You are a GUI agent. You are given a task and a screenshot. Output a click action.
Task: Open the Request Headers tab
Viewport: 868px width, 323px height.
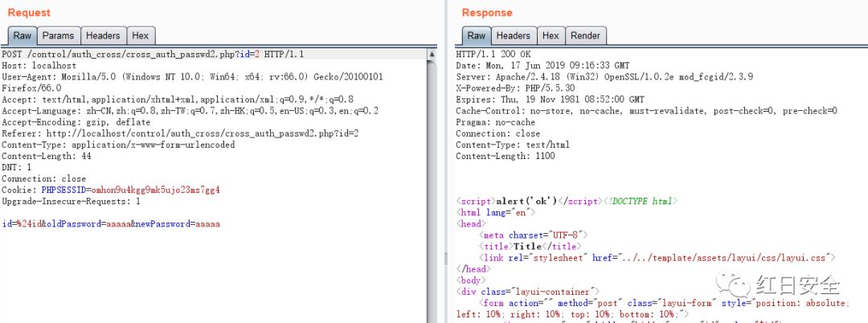pos(103,35)
